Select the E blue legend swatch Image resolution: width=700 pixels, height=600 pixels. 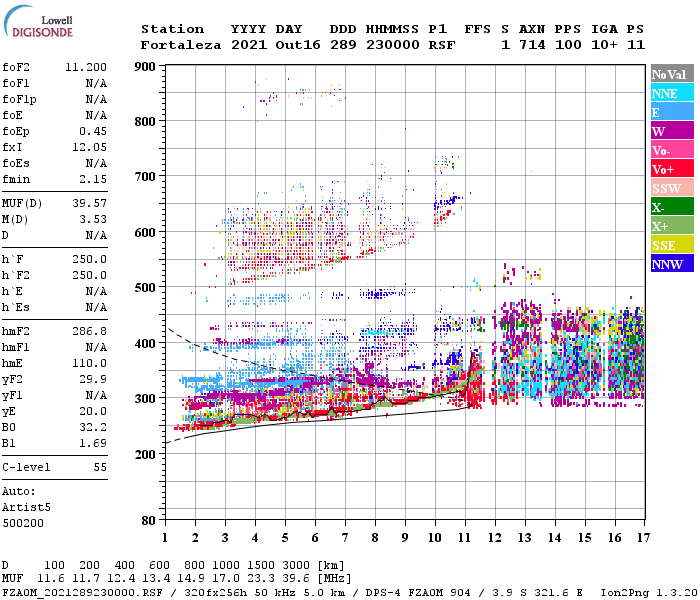point(672,112)
